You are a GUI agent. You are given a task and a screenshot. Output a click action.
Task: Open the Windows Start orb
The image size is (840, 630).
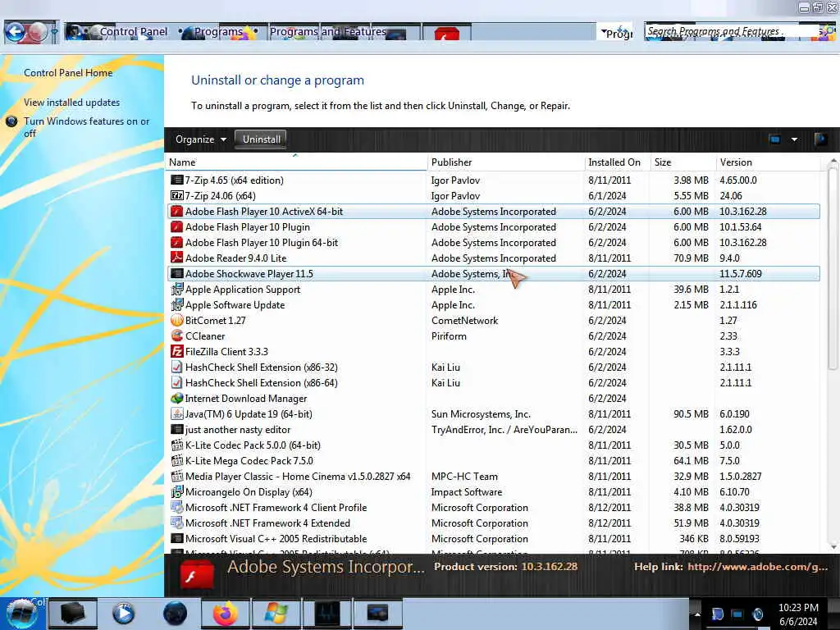22,614
